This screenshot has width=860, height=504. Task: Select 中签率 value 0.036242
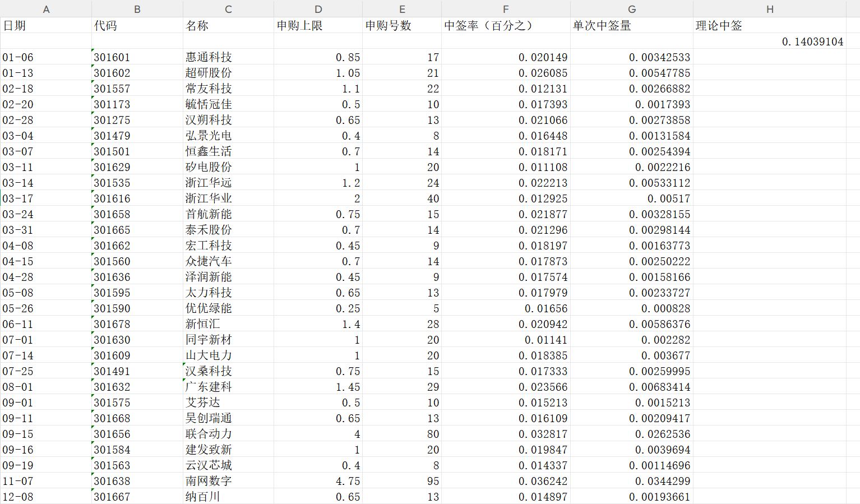tap(506, 480)
